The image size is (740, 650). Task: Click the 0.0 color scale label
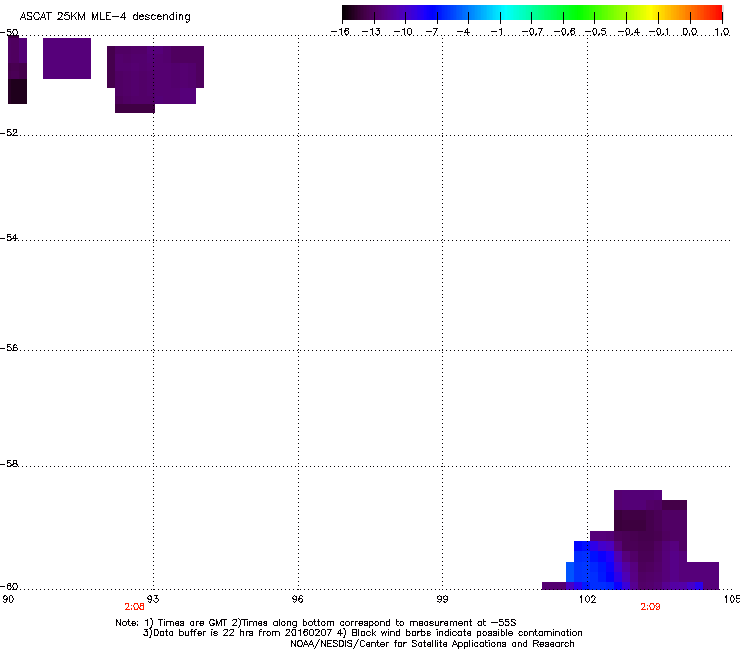[690, 32]
